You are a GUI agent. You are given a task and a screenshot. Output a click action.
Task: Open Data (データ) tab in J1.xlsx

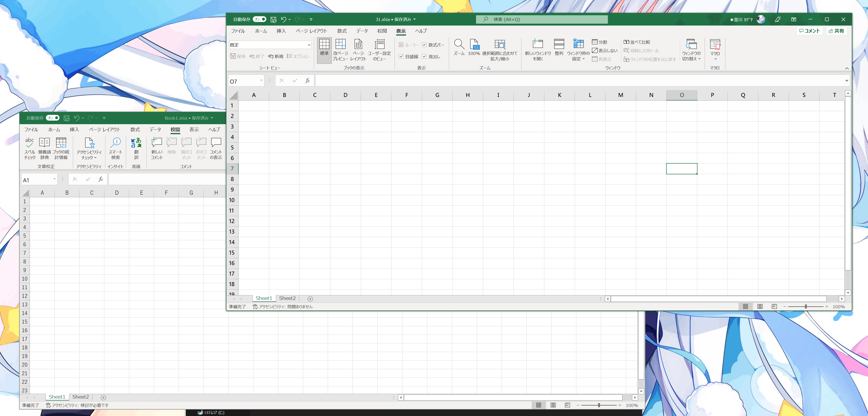tap(362, 31)
